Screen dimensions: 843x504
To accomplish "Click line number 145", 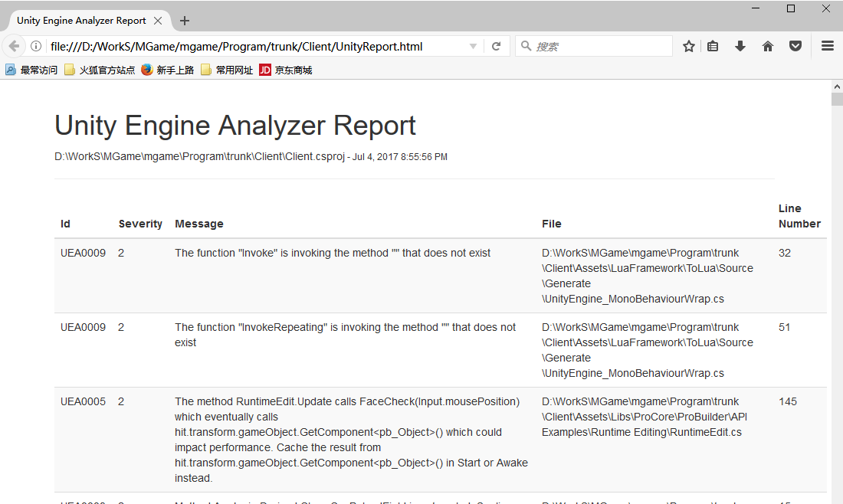I will (x=788, y=401).
